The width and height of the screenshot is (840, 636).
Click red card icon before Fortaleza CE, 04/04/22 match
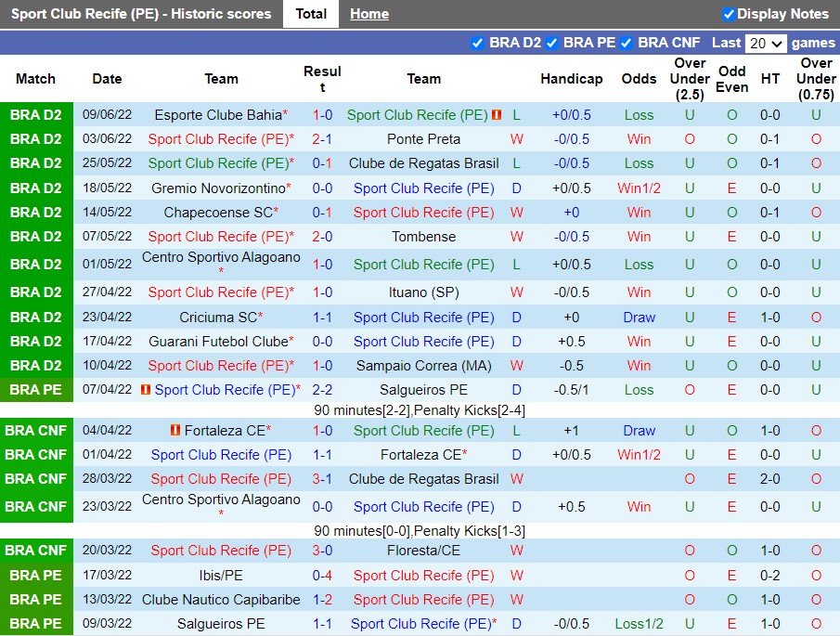pyautogui.click(x=175, y=431)
